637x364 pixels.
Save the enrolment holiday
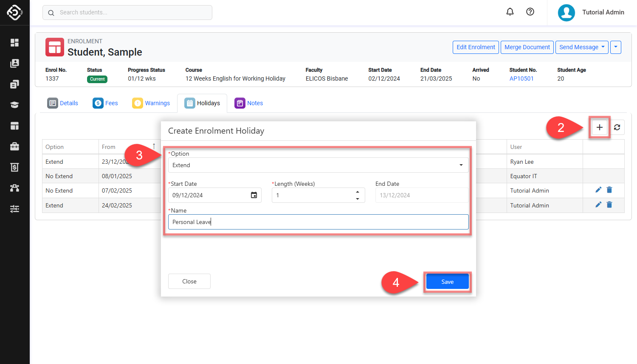447,282
